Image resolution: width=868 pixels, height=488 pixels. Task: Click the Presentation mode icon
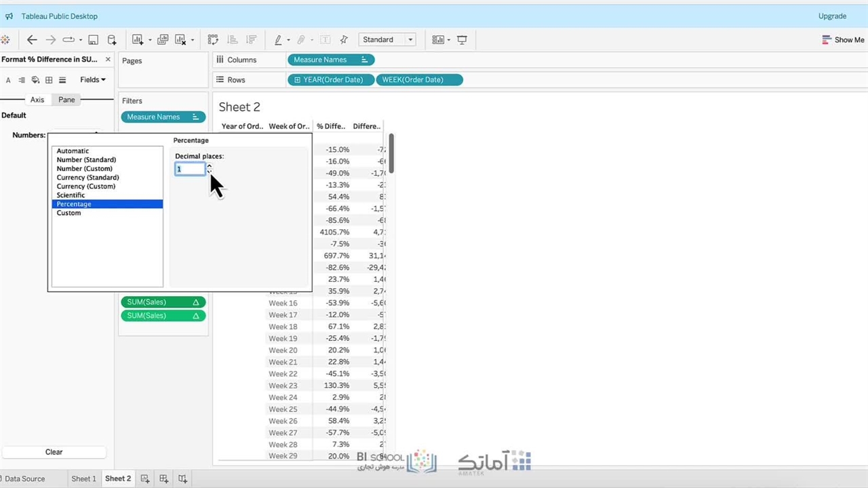(x=462, y=40)
